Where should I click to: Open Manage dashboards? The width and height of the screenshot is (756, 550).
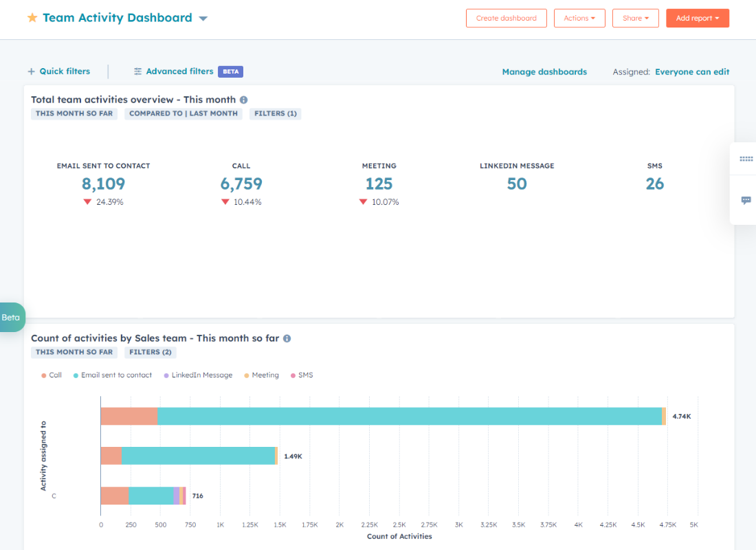[x=544, y=71]
